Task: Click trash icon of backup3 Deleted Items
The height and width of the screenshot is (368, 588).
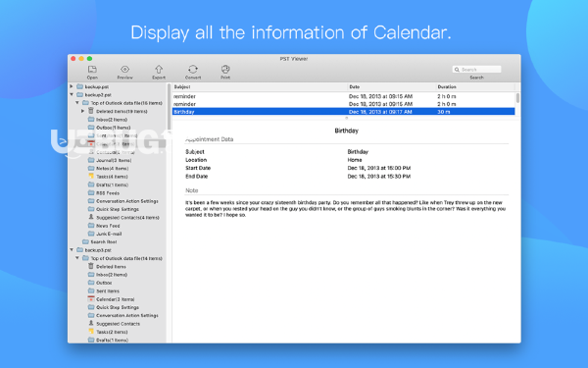Action: coord(91,266)
